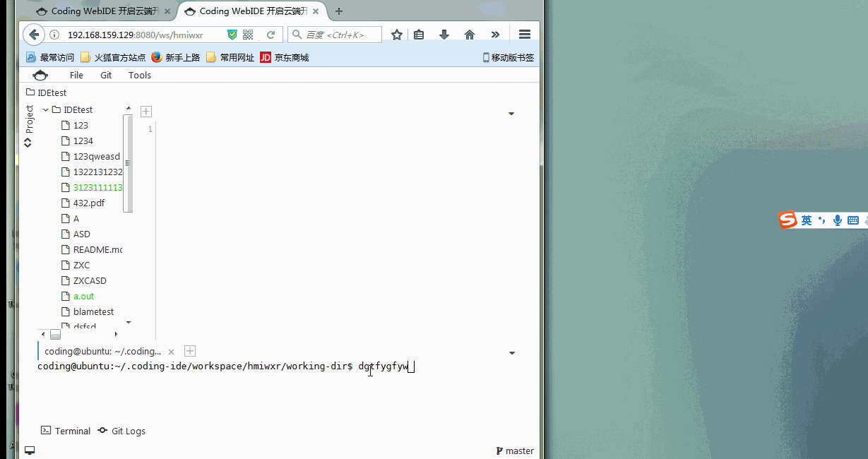Click the Sogou input method S logo
The height and width of the screenshot is (459, 868).
click(x=788, y=220)
